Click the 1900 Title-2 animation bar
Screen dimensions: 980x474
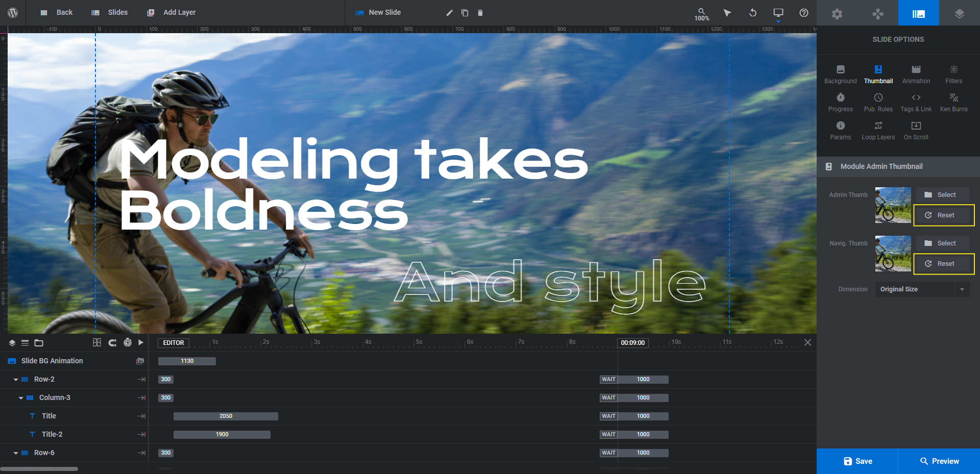click(222, 435)
